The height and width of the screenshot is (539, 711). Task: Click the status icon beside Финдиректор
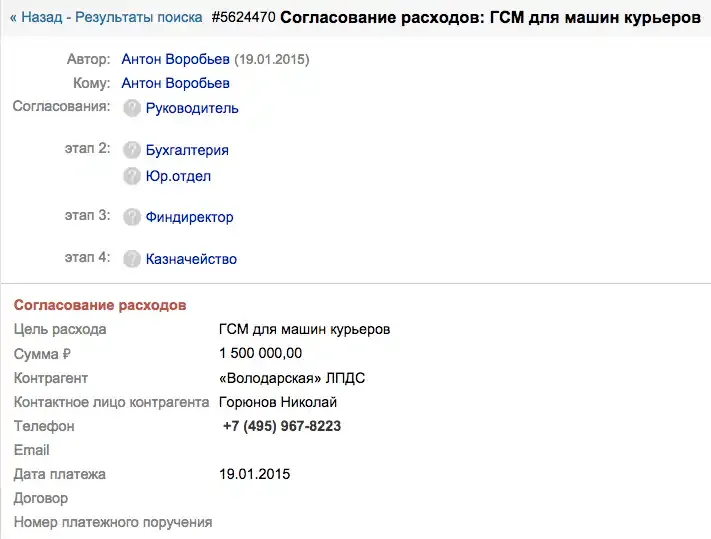(132, 217)
